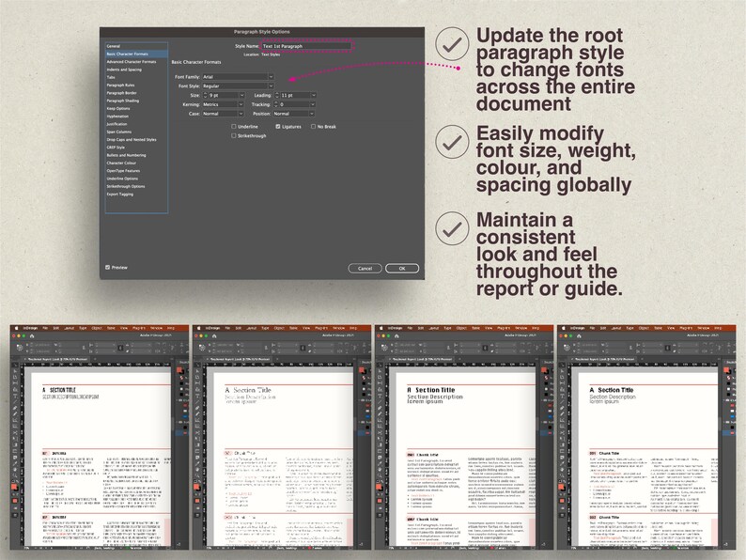This screenshot has width=746, height=560.
Task: Open the Size value dropdown arrow
Action: click(241, 95)
